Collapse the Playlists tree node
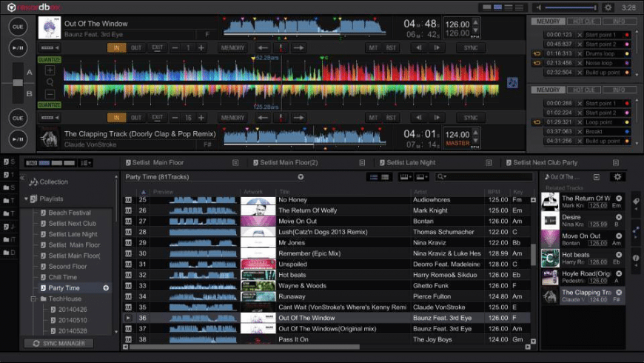This screenshot has width=644, height=363. [x=26, y=199]
